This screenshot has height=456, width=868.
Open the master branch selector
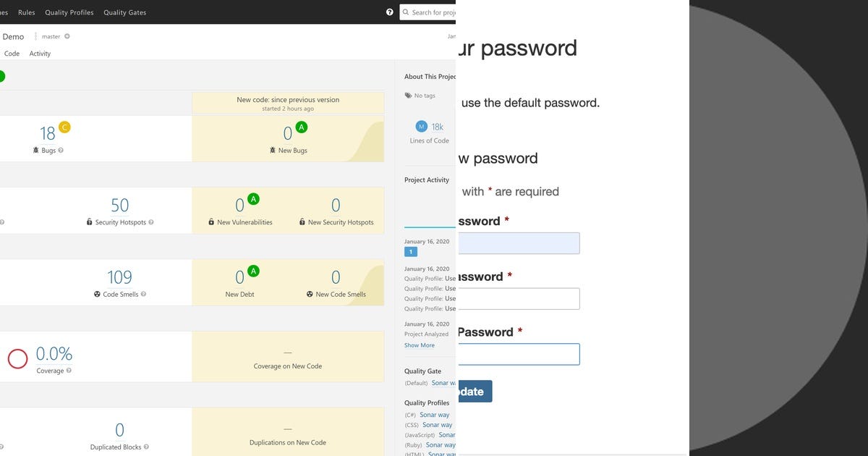51,35
